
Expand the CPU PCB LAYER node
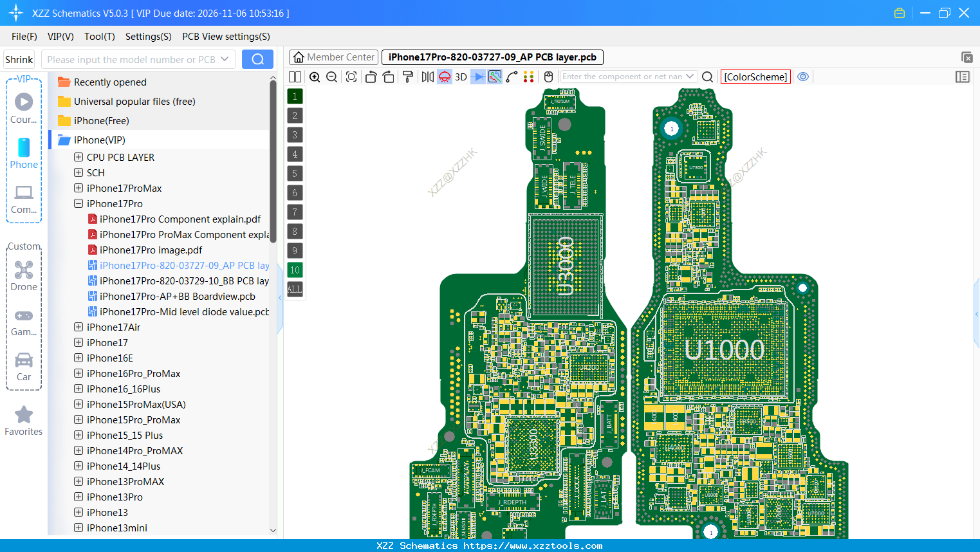[78, 157]
